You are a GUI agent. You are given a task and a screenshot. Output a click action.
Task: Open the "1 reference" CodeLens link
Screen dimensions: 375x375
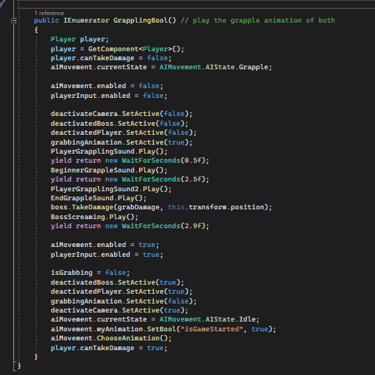(49, 13)
